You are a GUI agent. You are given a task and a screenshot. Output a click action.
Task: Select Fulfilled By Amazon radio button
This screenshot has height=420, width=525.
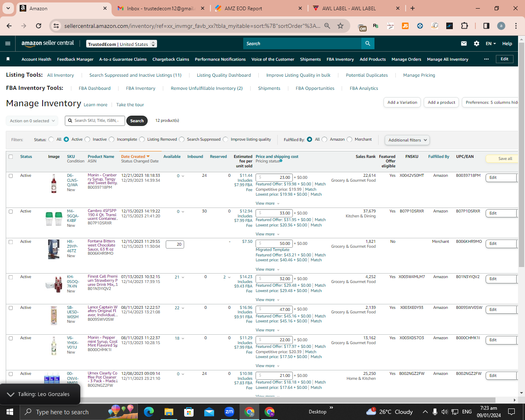point(324,139)
